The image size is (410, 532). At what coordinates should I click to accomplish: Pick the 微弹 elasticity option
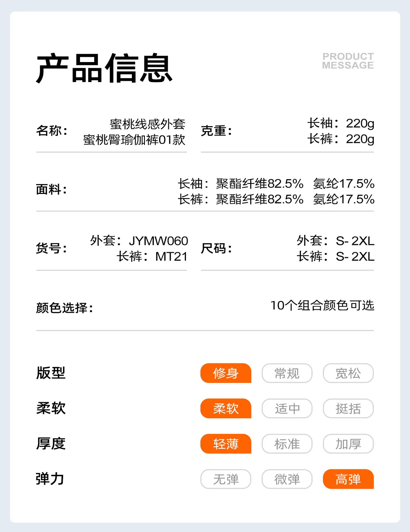(x=287, y=479)
